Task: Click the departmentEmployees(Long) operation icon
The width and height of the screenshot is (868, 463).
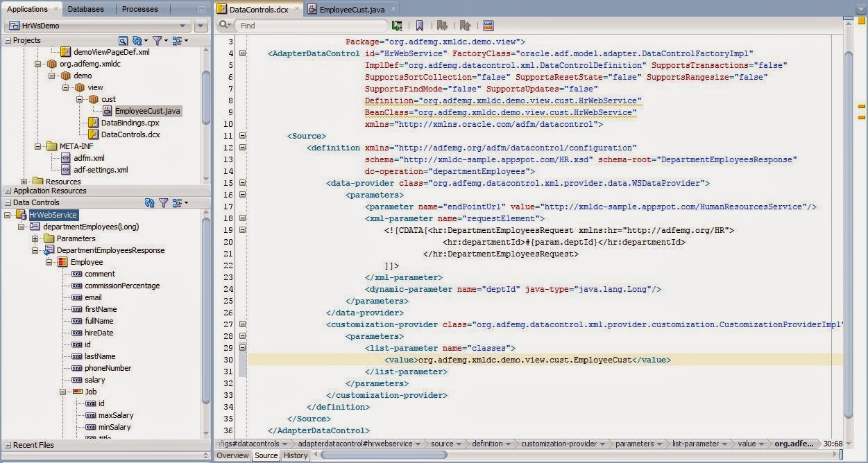Action: point(35,227)
